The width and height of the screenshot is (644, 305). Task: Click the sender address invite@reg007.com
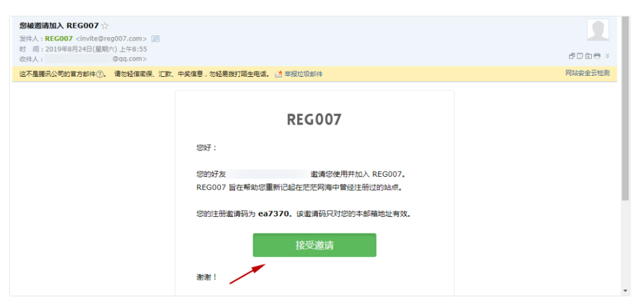tap(112, 39)
